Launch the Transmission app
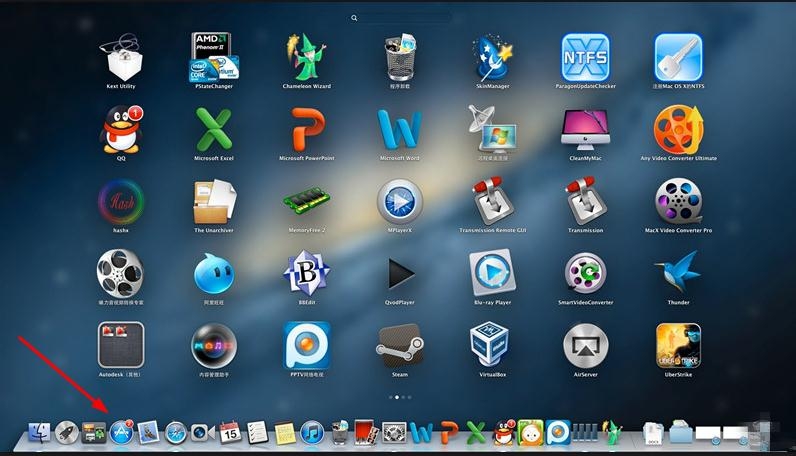 [585, 202]
